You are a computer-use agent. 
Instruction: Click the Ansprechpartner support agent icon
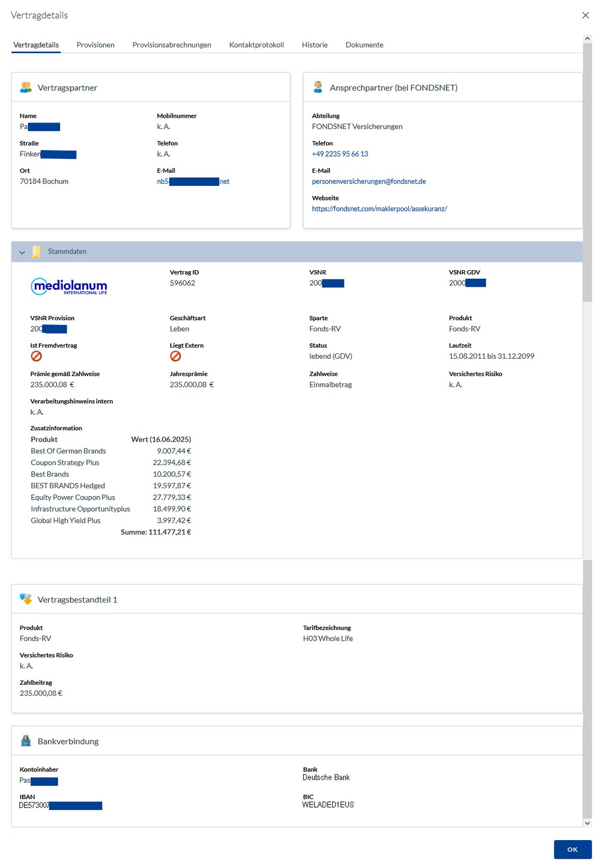click(318, 86)
